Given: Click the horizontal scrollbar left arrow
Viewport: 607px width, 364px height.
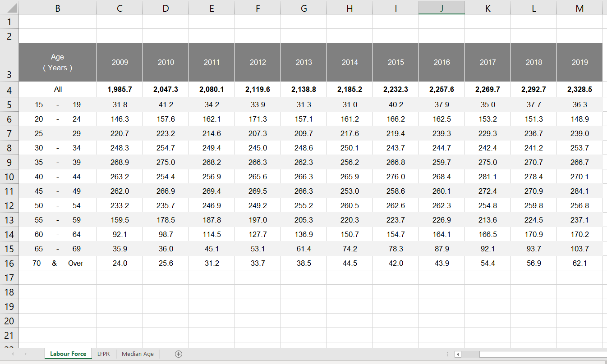Looking at the screenshot, I should 458,355.
